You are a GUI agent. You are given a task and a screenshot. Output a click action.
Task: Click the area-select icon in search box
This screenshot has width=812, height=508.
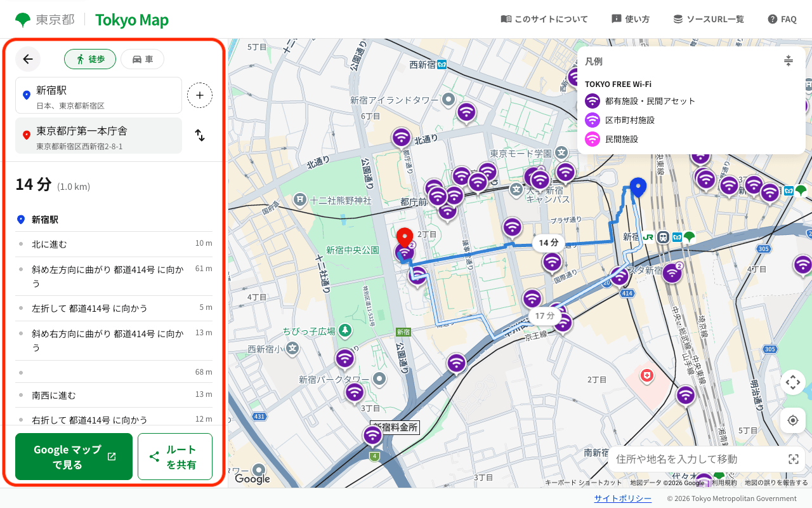(793, 458)
